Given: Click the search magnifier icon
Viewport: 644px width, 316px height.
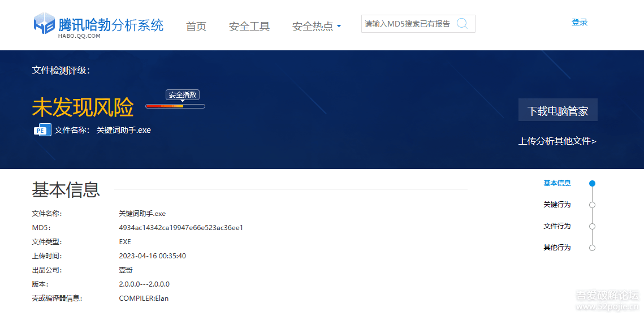Looking at the screenshot, I should (x=462, y=24).
